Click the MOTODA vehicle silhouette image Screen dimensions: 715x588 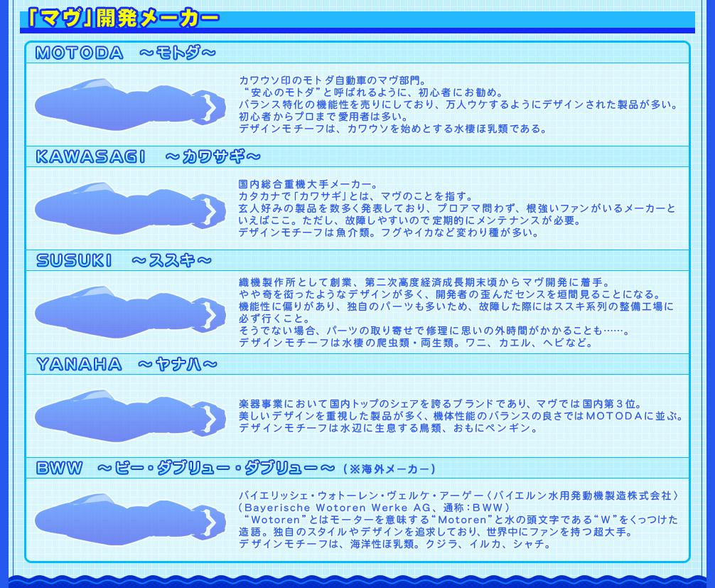(x=130, y=105)
